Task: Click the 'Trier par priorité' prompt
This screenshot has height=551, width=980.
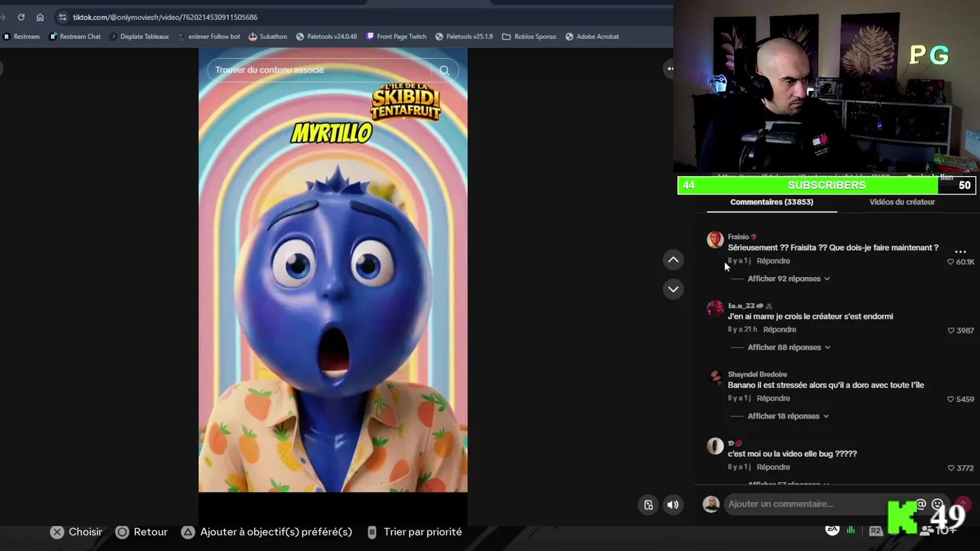Action: point(414,532)
